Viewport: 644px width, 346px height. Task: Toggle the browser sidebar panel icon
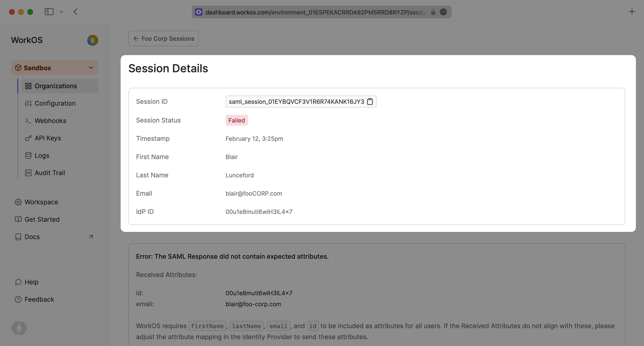tap(49, 12)
